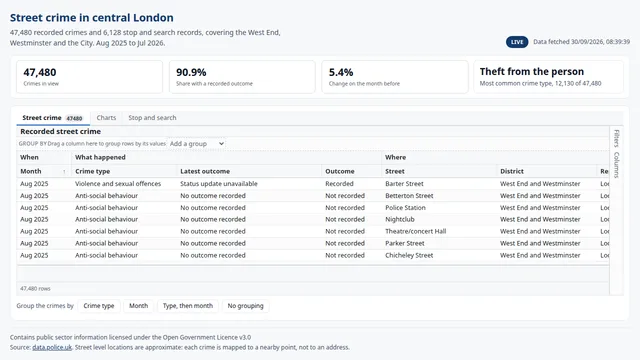
Task: Click the LIVE status badge
Action: tap(517, 42)
